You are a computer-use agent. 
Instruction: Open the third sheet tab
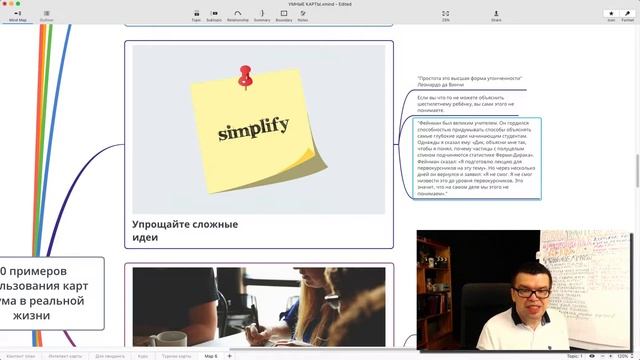110,356
